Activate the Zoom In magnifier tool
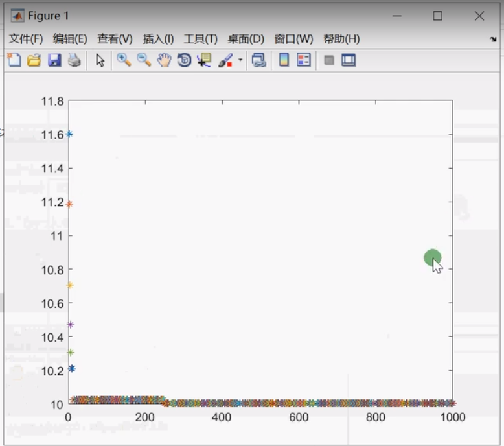This screenshot has height=446, width=504. 124,60
